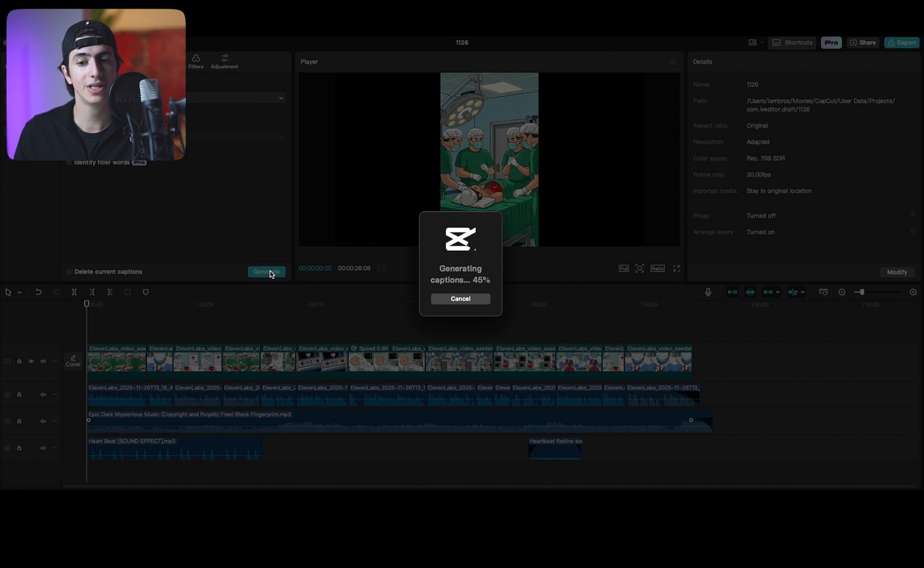924x568 pixels.
Task: Expand the layout dropdown arrow in top bar
Action: coord(762,43)
